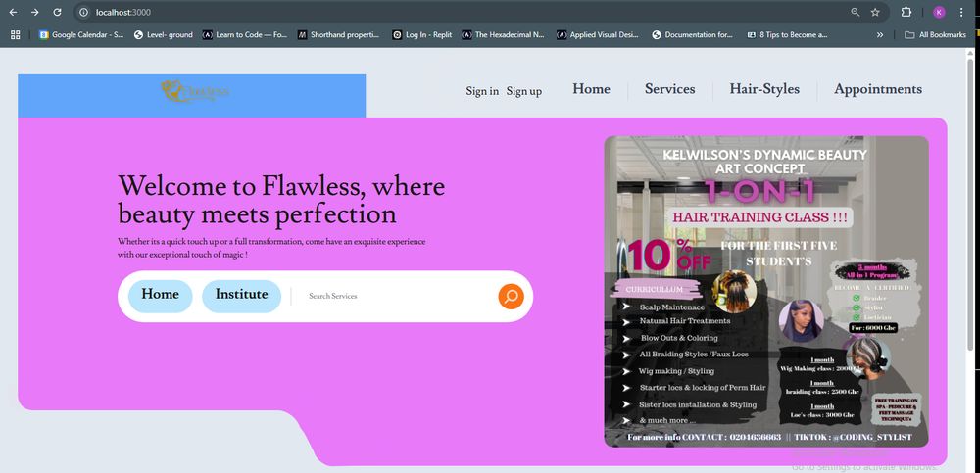Open the zoom magnifier icon in address bar
The image size is (980, 473).
[855, 12]
